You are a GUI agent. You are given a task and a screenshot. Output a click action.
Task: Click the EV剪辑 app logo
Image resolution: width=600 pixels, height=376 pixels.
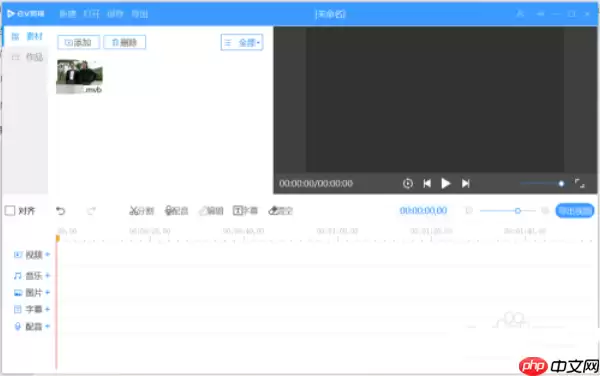[26, 14]
